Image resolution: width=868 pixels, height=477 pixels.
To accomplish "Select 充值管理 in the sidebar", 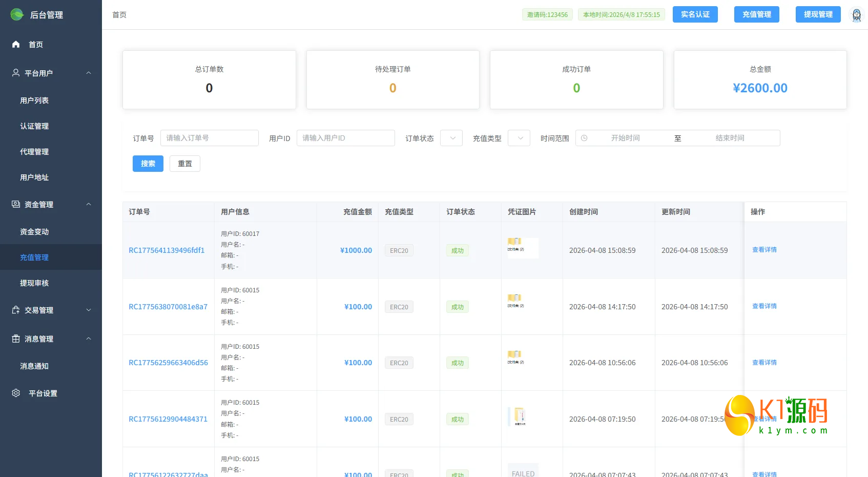I will 51,257.
